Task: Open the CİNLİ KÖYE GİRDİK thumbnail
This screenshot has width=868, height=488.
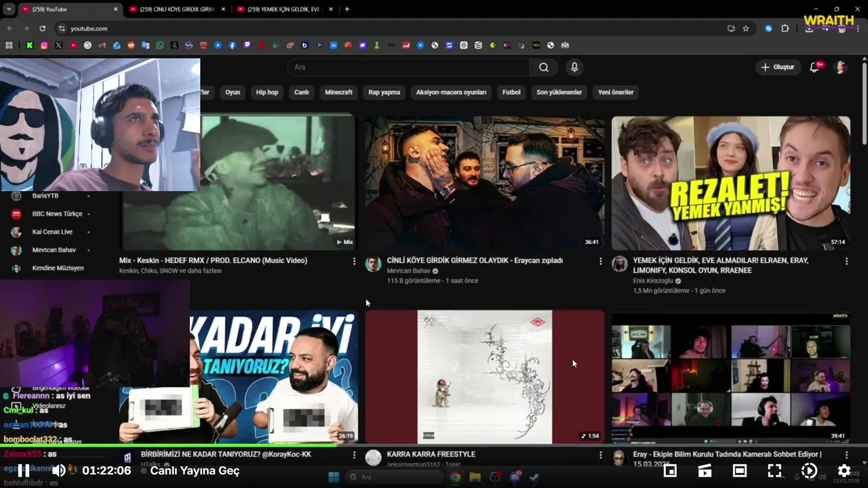Action: 485,183
